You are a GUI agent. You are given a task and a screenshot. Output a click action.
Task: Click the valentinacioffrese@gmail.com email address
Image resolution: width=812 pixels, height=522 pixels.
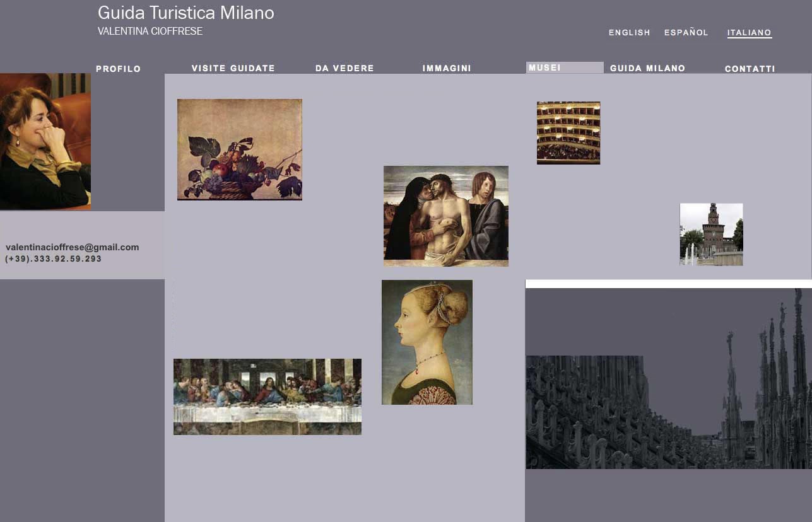point(72,247)
